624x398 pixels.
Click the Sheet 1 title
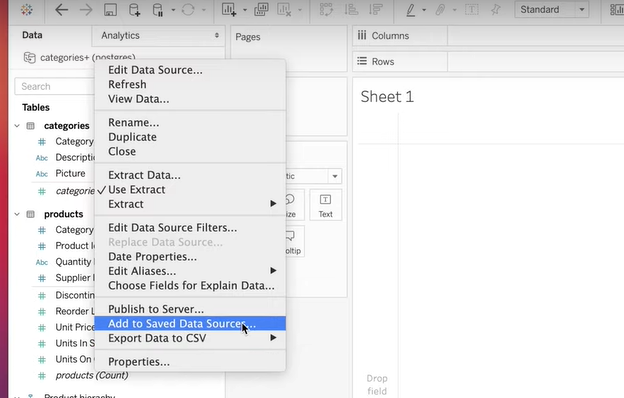pyautogui.click(x=387, y=97)
